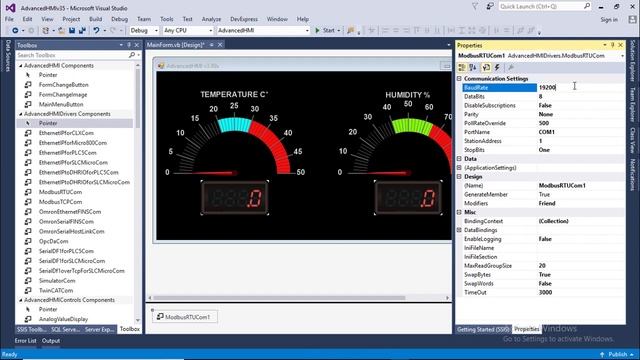640x360 pixels.
Task: Switch Properties to Categorized view
Action: (x=462, y=68)
